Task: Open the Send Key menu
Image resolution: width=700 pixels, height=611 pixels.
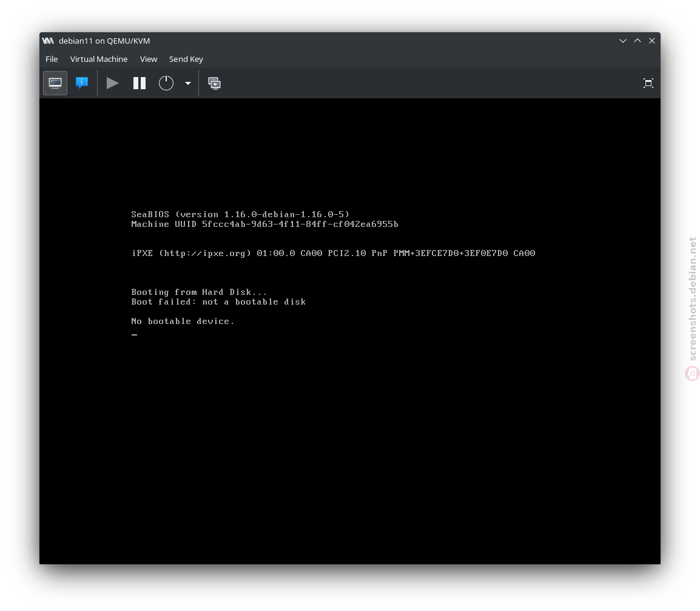Action: pyautogui.click(x=186, y=59)
